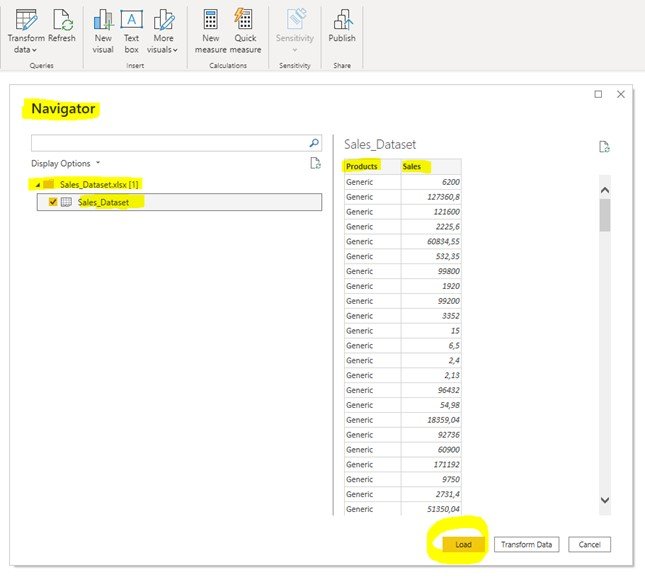Click the sales value 60834,55
The image size is (645, 582).
[443, 241]
